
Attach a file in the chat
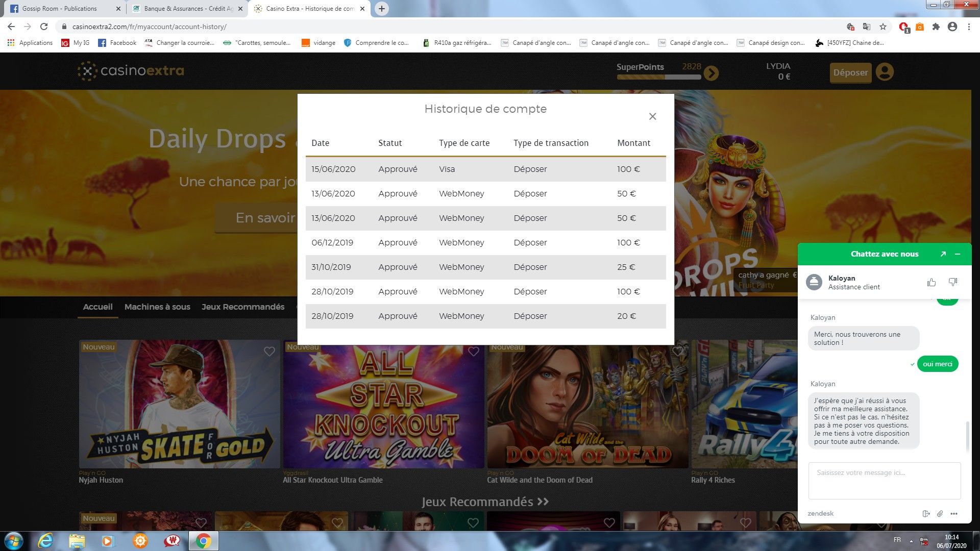(x=940, y=514)
